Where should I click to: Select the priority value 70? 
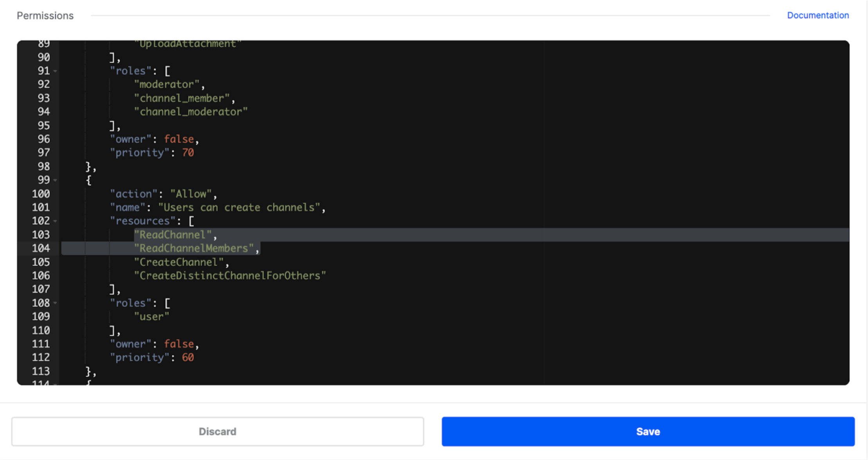pos(188,153)
